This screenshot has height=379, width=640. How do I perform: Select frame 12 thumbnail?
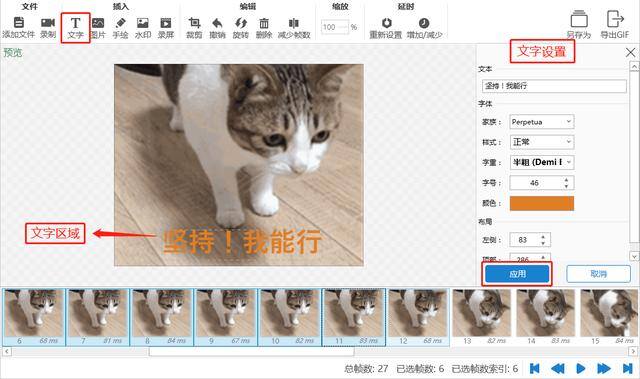tap(418, 317)
